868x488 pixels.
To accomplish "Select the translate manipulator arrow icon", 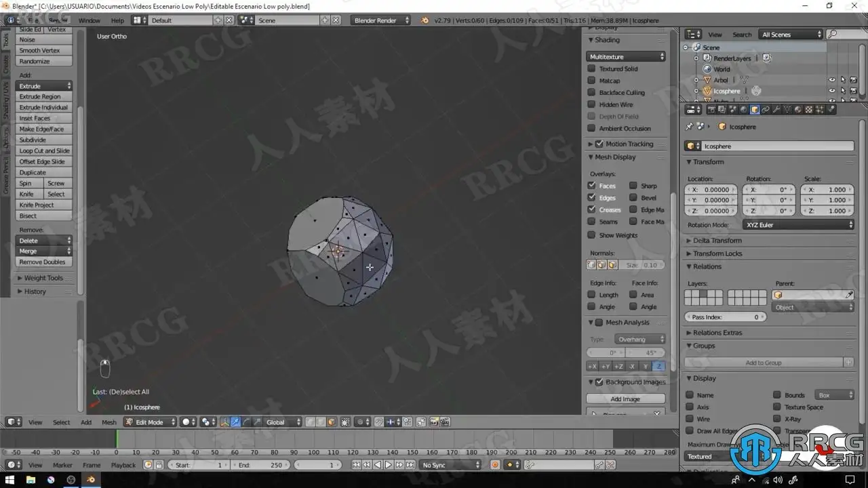I will click(x=235, y=422).
